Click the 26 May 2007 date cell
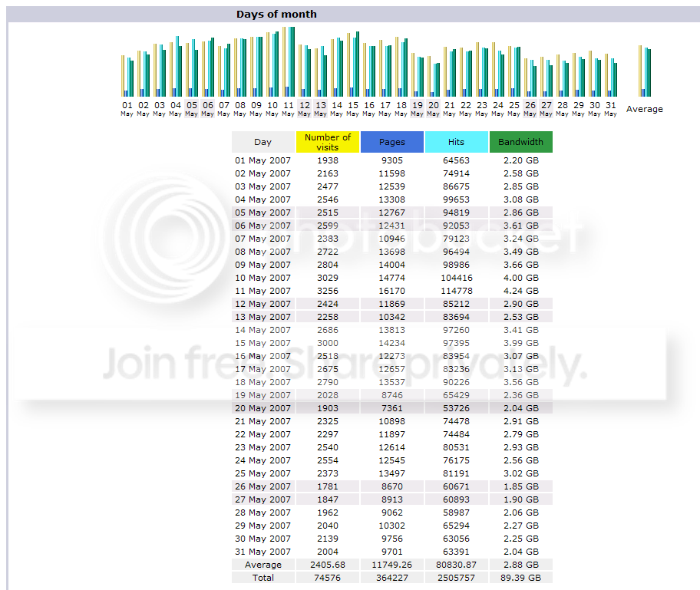Viewport: 700px width, 590px height. 263,486
